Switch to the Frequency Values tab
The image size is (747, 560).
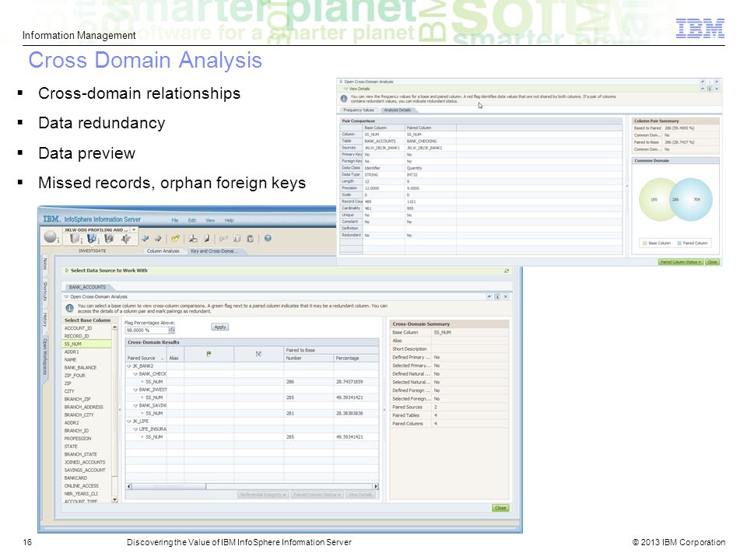[x=359, y=110]
